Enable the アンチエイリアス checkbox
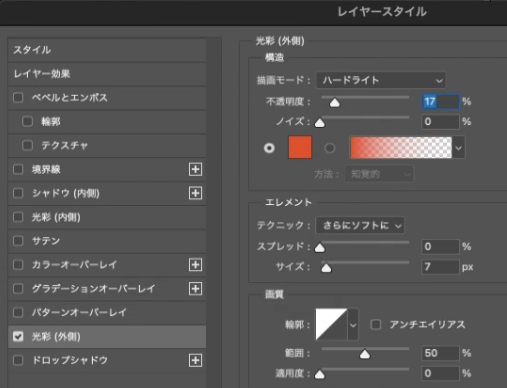The image size is (507, 388). pos(376,324)
